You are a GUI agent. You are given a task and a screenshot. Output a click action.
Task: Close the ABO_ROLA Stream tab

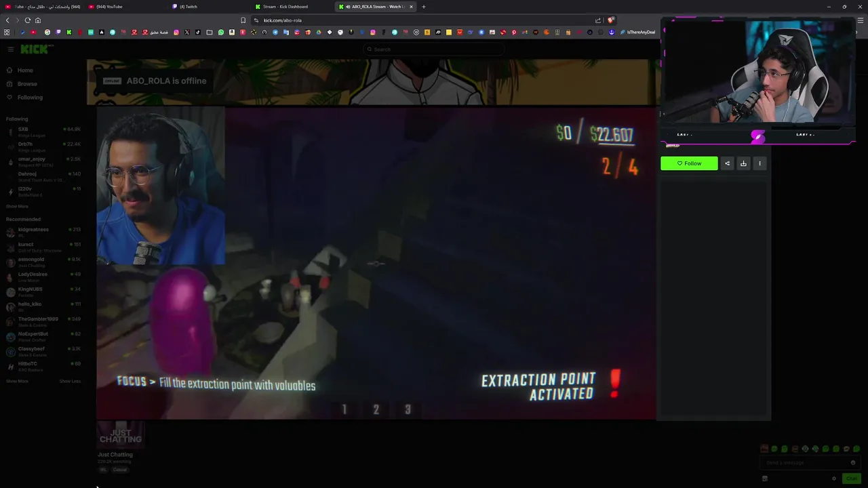point(411,7)
